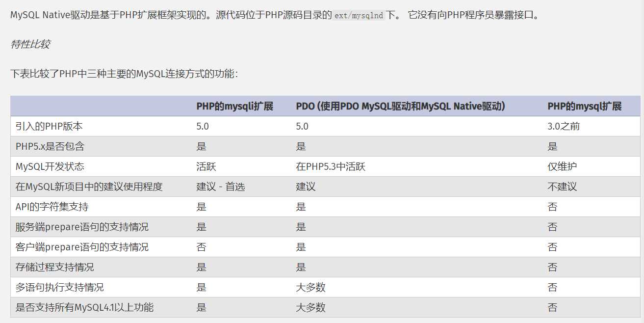Click 否 in 存储过程支持情况 row
The image size is (644, 323).
point(552,267)
